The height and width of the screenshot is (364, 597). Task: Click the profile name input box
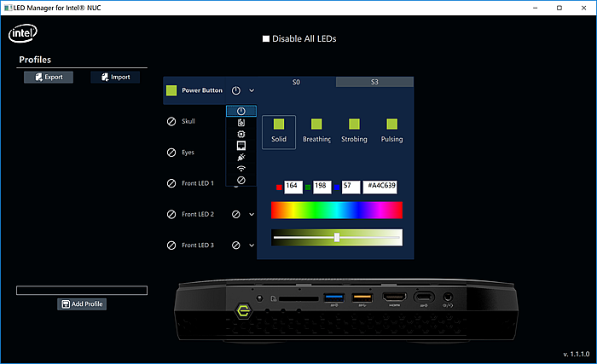(x=82, y=291)
